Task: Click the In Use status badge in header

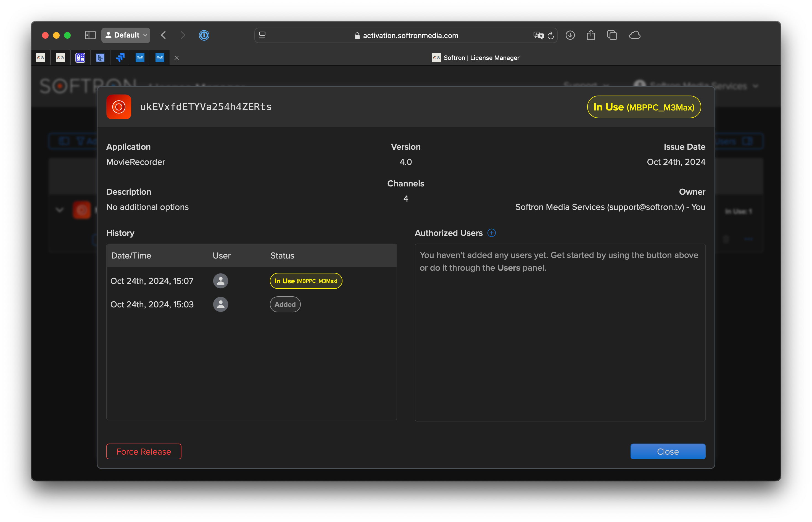Action: (x=644, y=107)
